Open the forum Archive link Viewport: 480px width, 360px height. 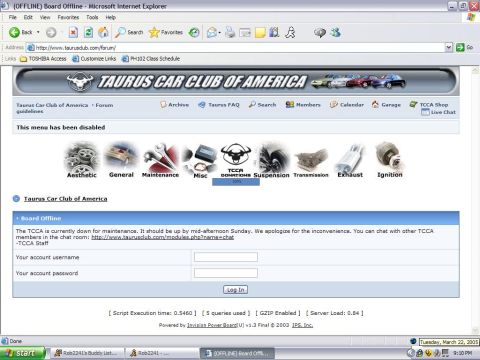pos(174,105)
